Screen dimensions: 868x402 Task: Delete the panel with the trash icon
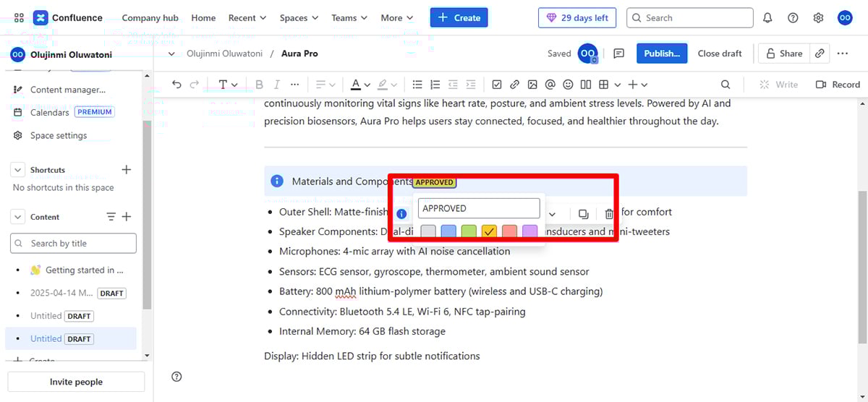coord(609,214)
